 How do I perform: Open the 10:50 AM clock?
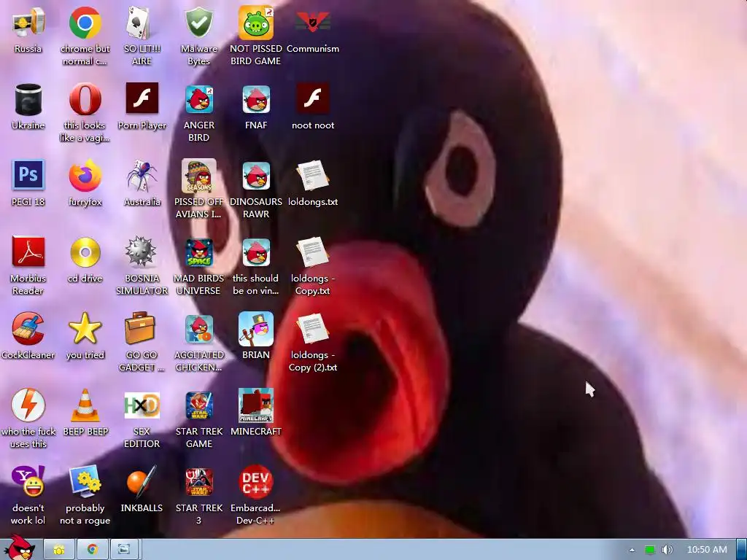tap(707, 550)
